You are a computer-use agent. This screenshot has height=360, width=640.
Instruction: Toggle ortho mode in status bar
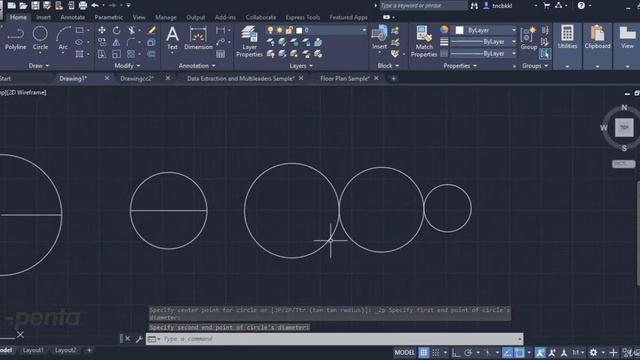coord(456,352)
